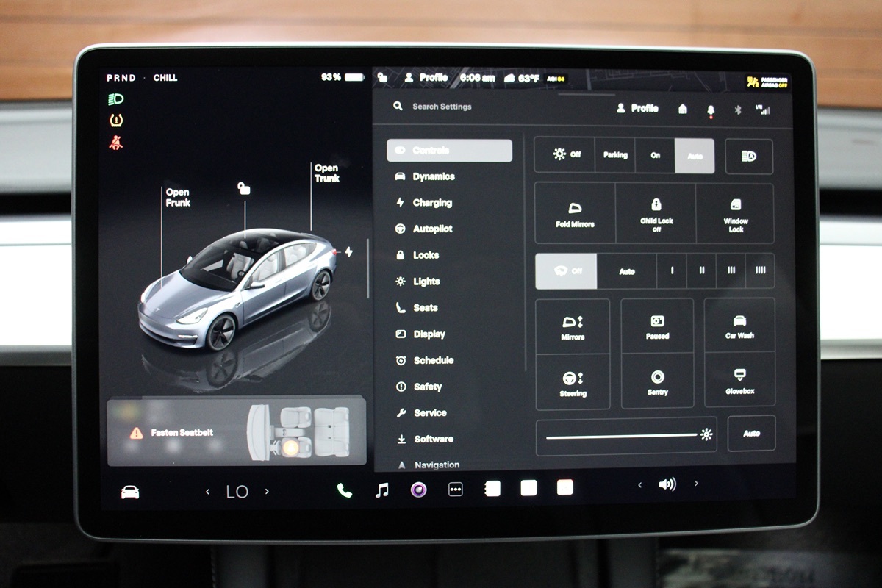Open the music app icon

[382, 490]
